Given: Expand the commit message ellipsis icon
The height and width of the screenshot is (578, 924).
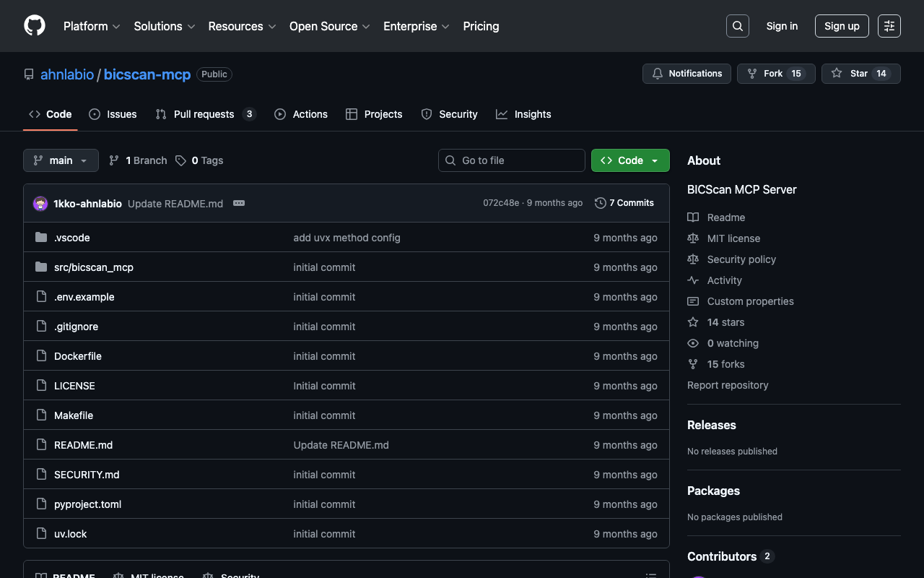Looking at the screenshot, I should [239, 204].
